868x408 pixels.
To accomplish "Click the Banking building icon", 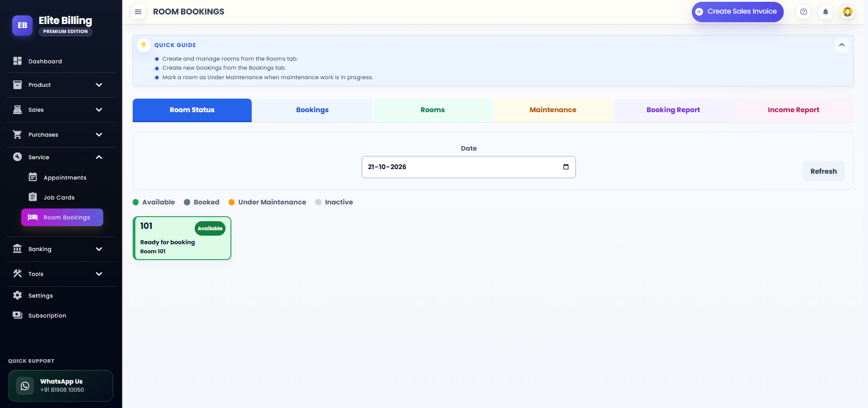I will pyautogui.click(x=17, y=248).
